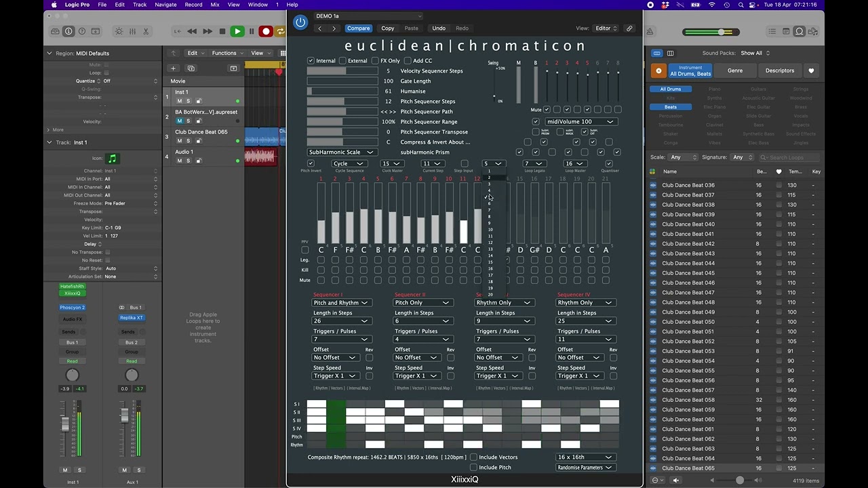Viewport: 868px width, 488px height.
Task: Enable the External checkbox
Action: point(342,61)
